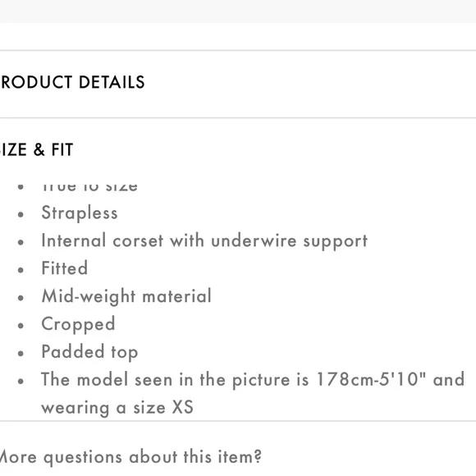The width and height of the screenshot is (476, 476).
Task: Click the bullet before The model seen text
Action: click(x=21, y=382)
